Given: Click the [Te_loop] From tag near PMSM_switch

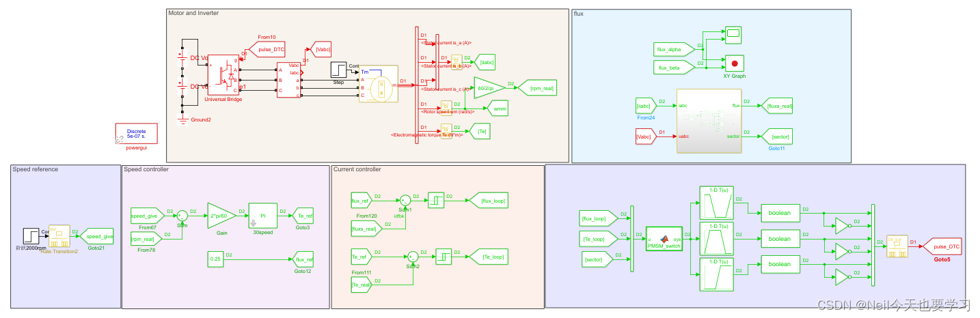Looking at the screenshot, I should (597, 240).
